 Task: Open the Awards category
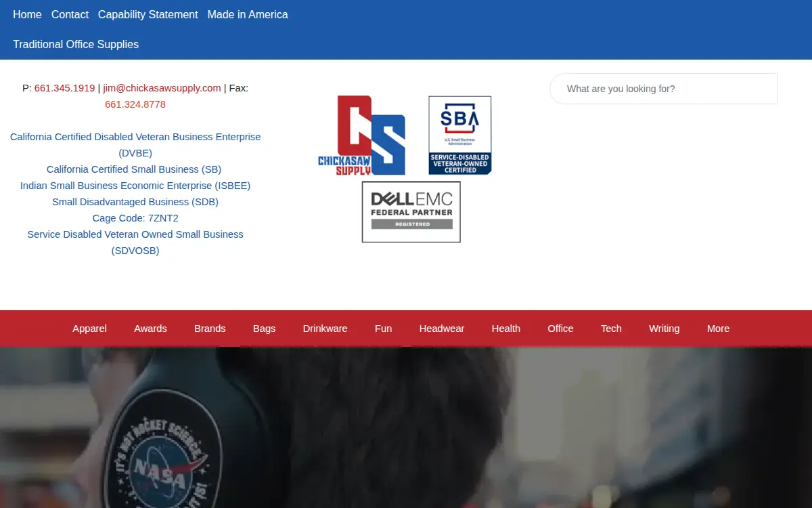(x=150, y=329)
